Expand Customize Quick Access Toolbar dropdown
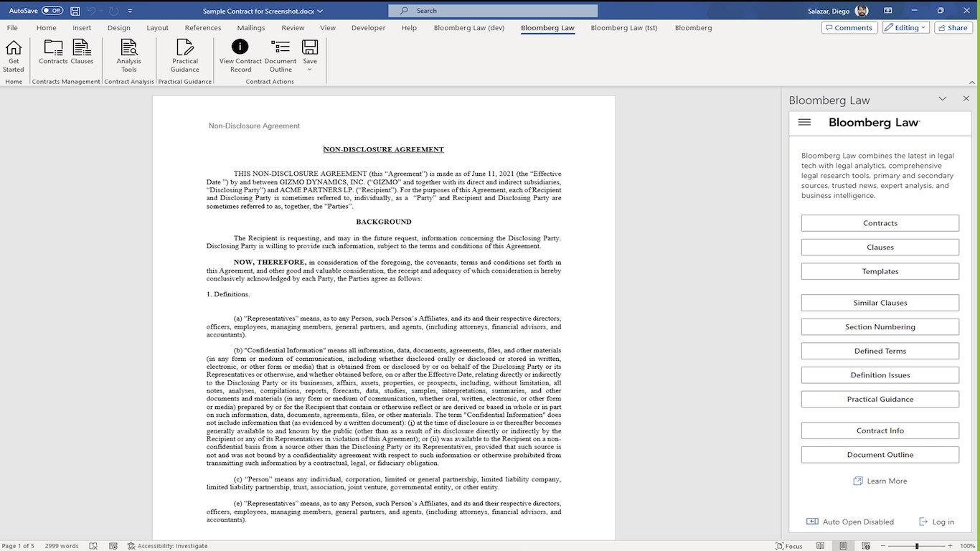This screenshot has height=551, width=980. click(x=130, y=11)
